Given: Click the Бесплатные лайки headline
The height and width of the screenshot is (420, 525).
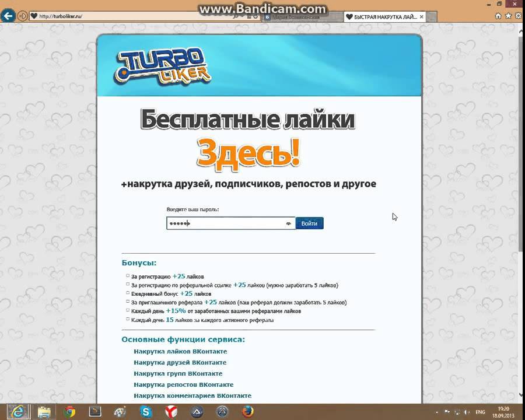Looking at the screenshot, I should click(248, 120).
